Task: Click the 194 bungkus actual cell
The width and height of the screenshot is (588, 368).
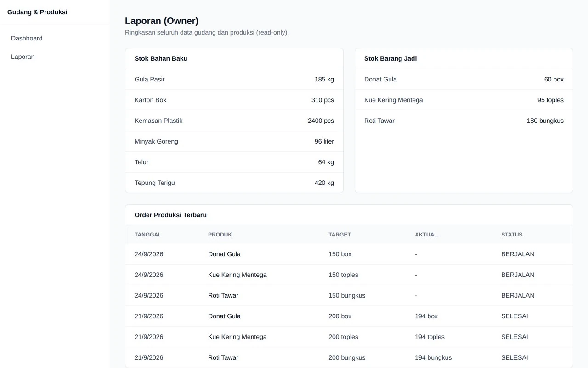Action: click(x=433, y=357)
